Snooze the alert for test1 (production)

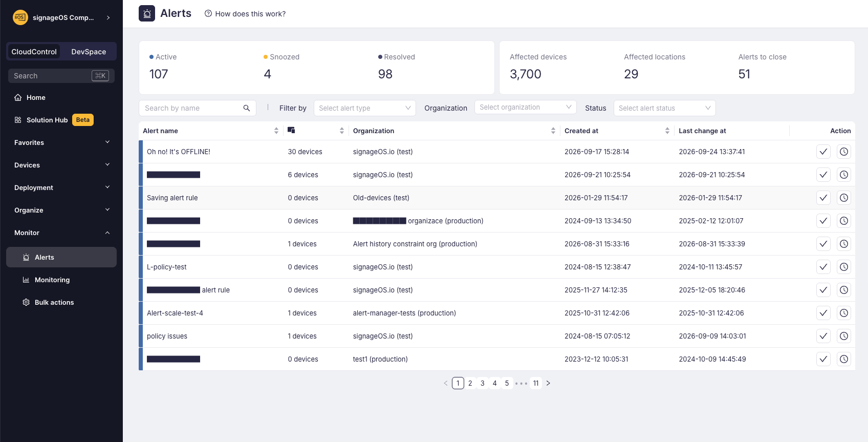point(844,359)
